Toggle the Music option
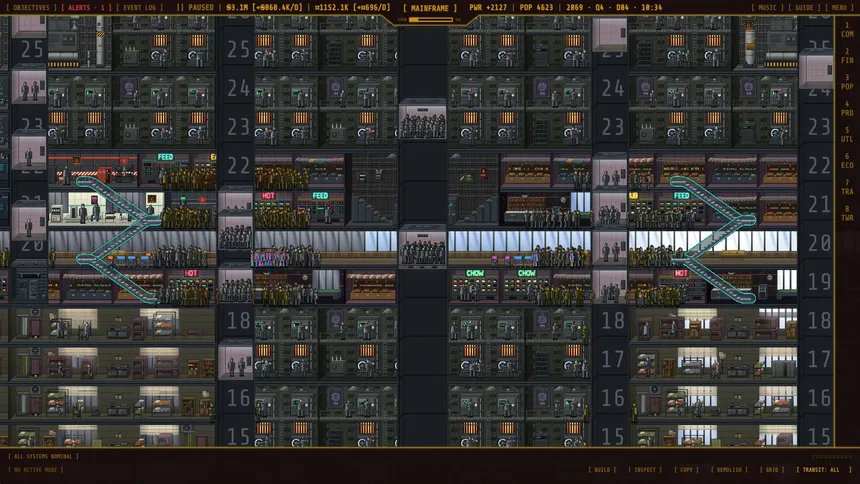The width and height of the screenshot is (860, 484). pos(767,8)
